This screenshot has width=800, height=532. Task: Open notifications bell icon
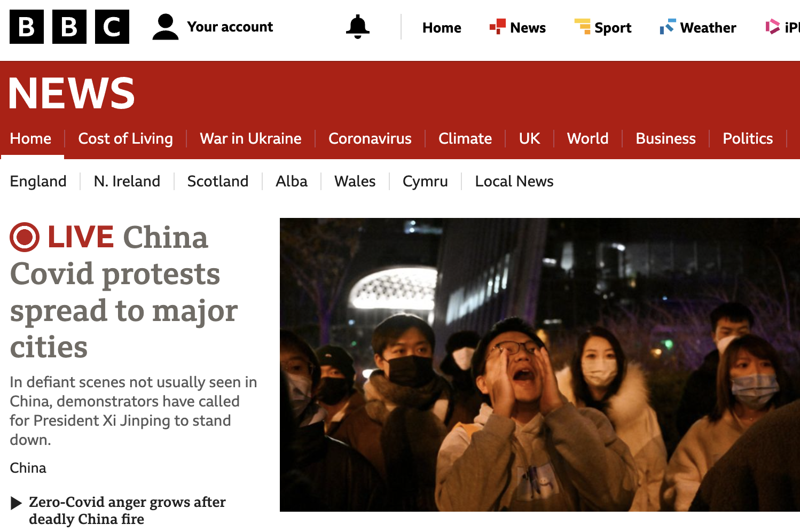[x=357, y=27]
